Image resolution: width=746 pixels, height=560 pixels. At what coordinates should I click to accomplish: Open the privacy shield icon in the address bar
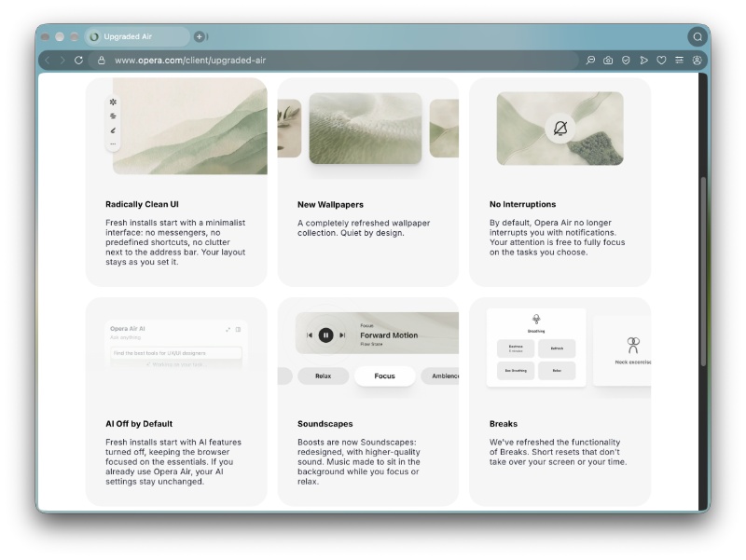point(626,61)
